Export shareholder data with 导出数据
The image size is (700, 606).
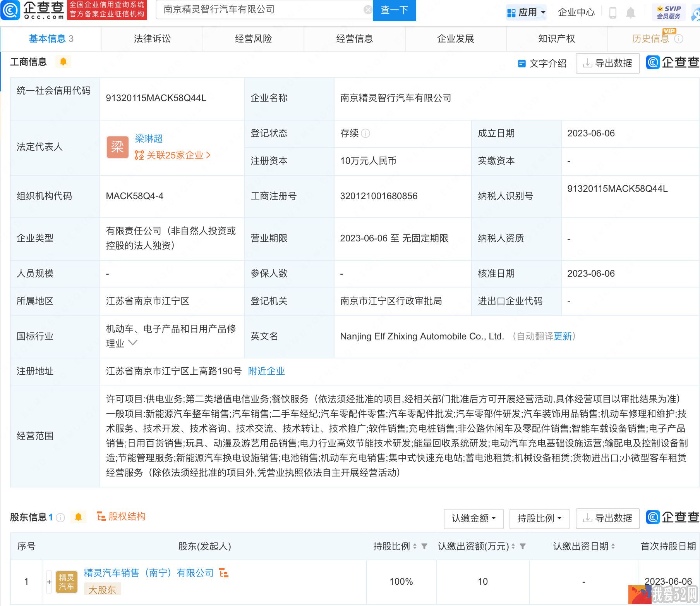click(607, 518)
